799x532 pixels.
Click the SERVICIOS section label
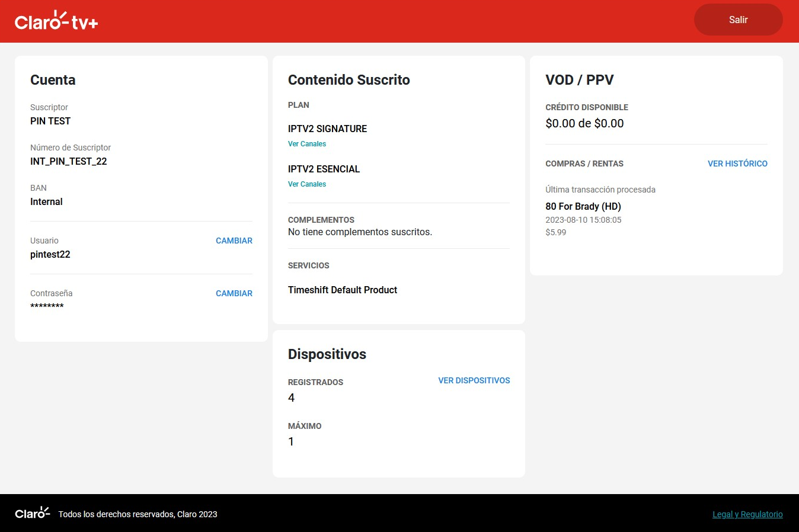(x=309, y=265)
